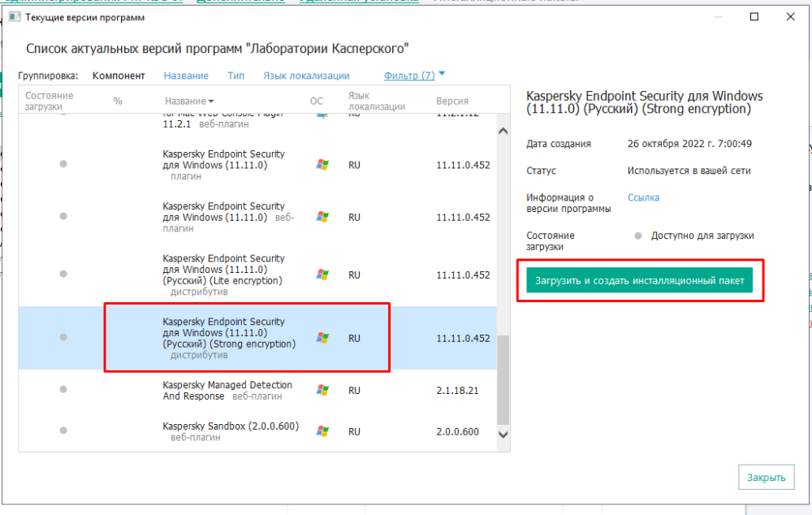812x515 pixels.
Task: Click the scrollbar down arrow
Action: click(x=503, y=435)
